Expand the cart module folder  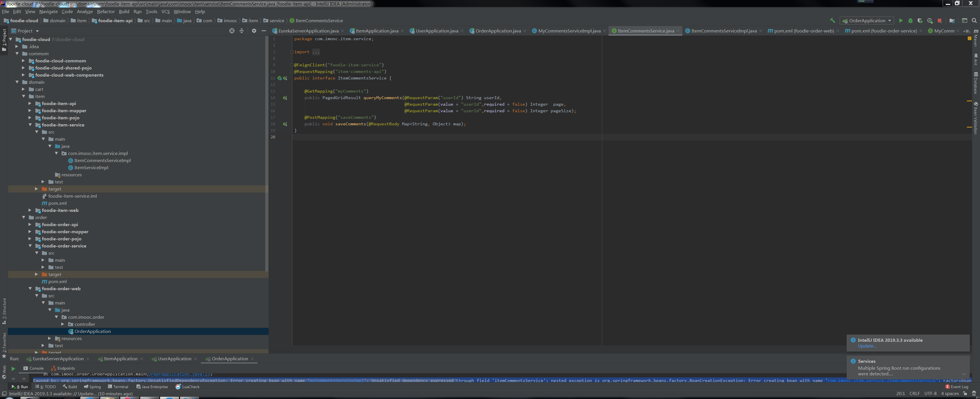(x=23, y=89)
